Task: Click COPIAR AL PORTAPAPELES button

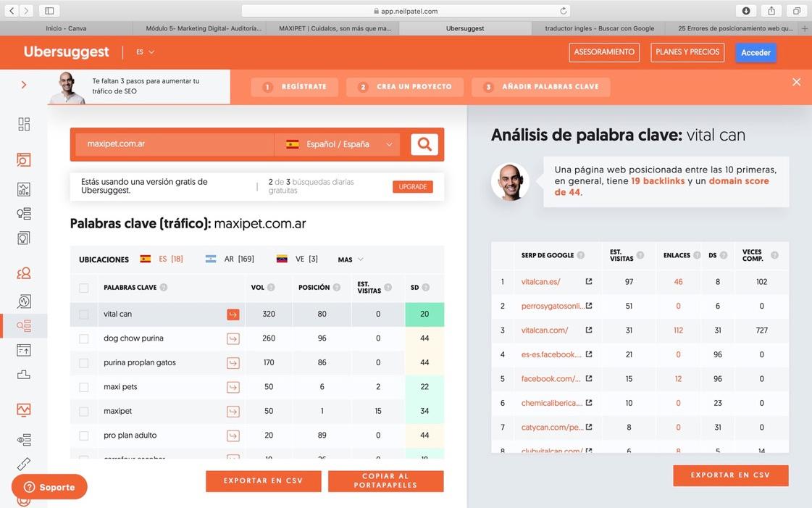Action: click(x=386, y=481)
